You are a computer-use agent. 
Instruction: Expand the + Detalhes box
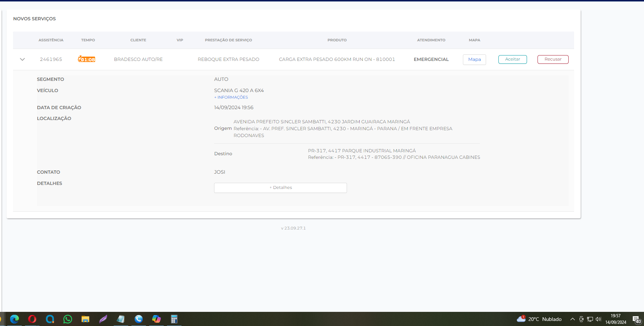tap(280, 188)
